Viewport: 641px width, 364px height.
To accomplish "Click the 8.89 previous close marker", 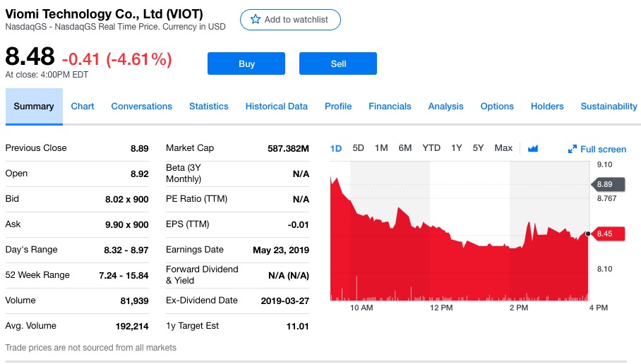I will point(608,184).
